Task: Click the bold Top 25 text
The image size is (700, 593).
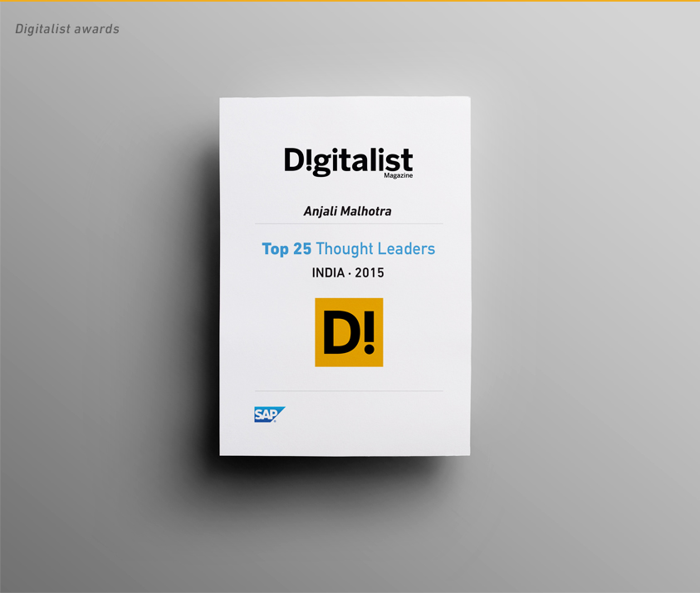Action: coord(286,248)
